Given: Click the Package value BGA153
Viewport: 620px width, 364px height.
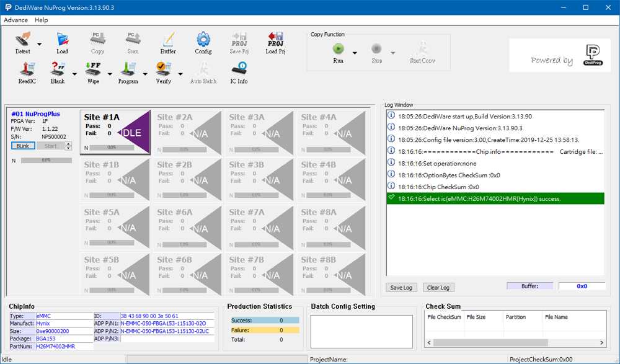Looking at the screenshot, I should tap(64, 339).
